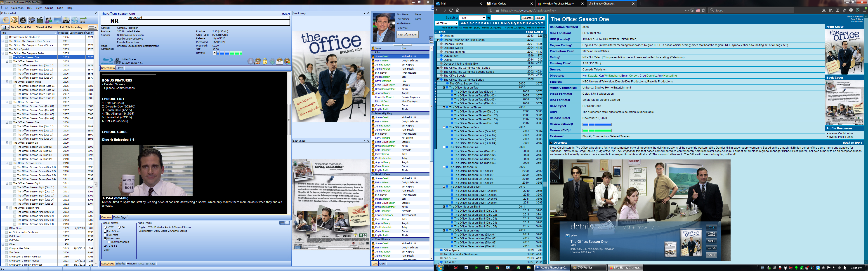Open the Tools menu

tap(60, 8)
